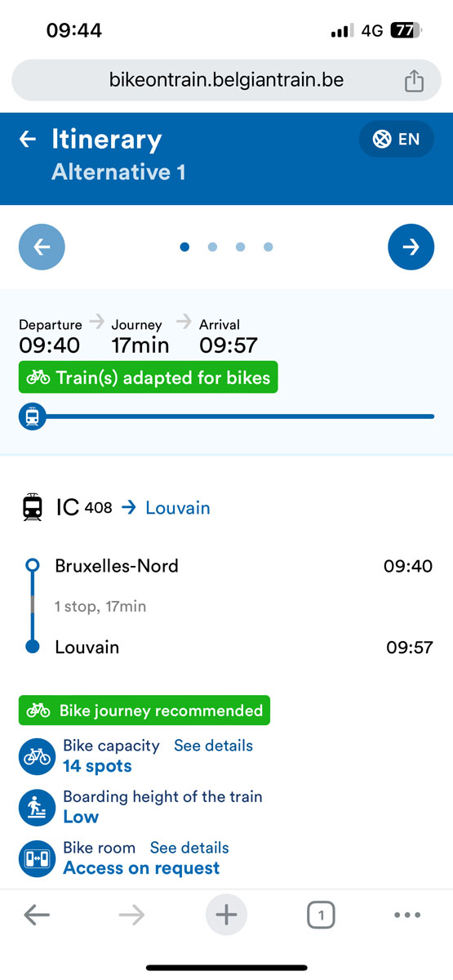Tap the back arrow beside Itinerary
Screen dimensions: 453x980
tap(28, 140)
